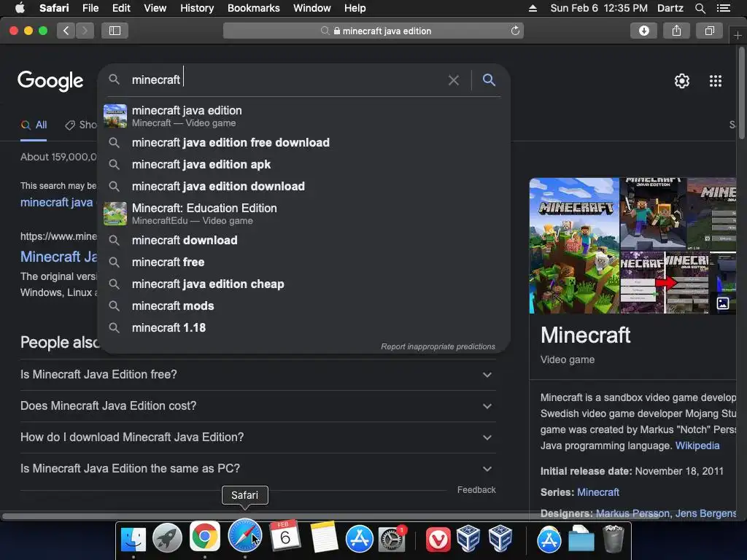This screenshot has width=747, height=560.
Task: Choose suggestion "minecraft java edition free download"
Action: 304,142
